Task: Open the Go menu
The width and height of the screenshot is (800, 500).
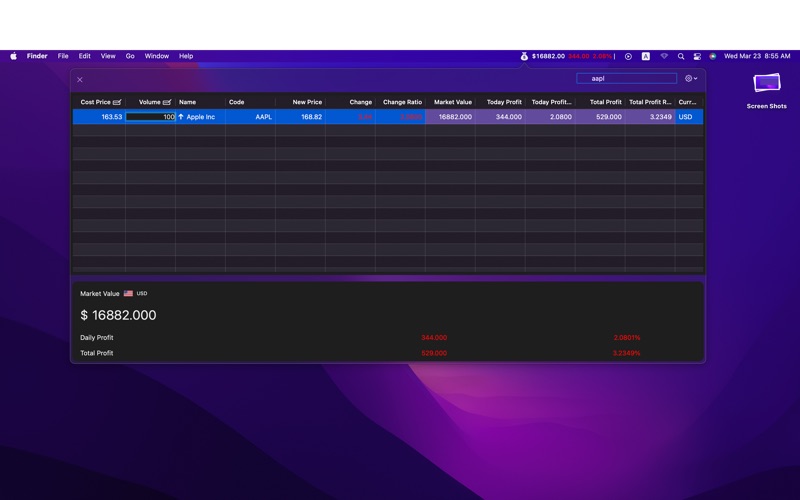Action: coord(130,56)
